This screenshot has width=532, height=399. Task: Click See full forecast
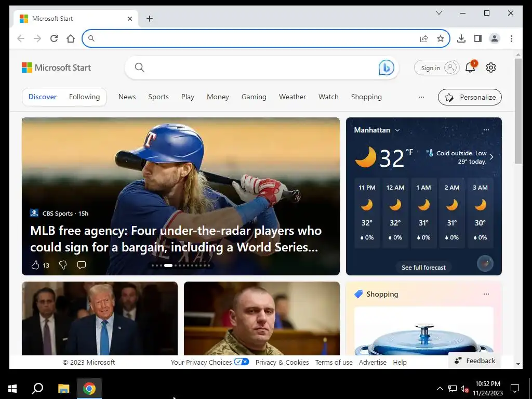point(423,268)
